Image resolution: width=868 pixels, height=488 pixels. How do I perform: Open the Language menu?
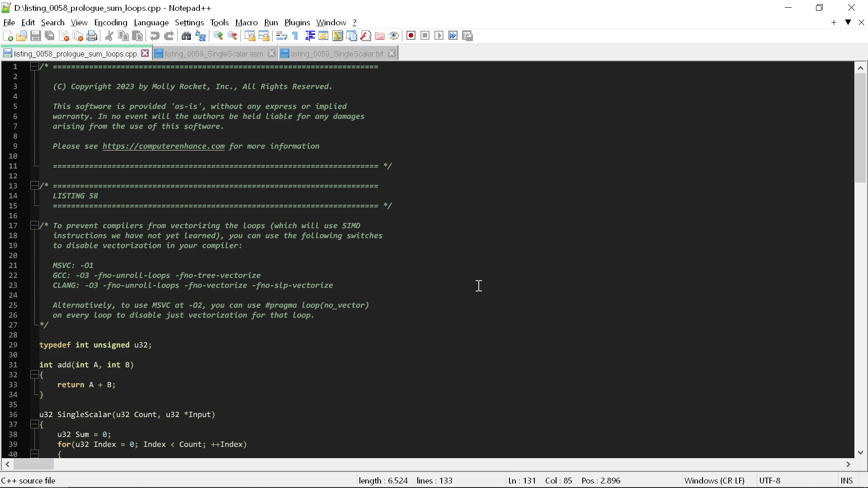[151, 22]
